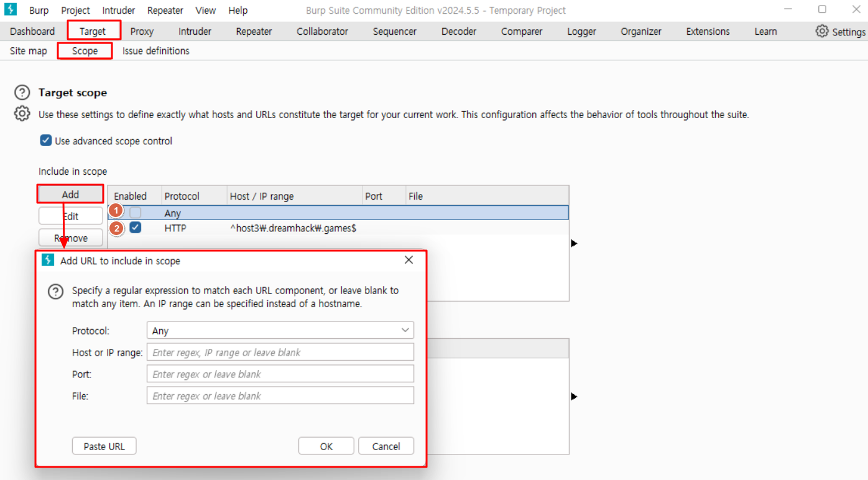Sort by the File column header

(x=487, y=196)
